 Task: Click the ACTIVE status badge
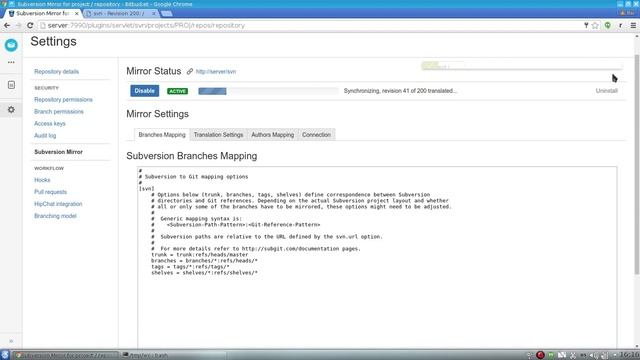tap(178, 91)
